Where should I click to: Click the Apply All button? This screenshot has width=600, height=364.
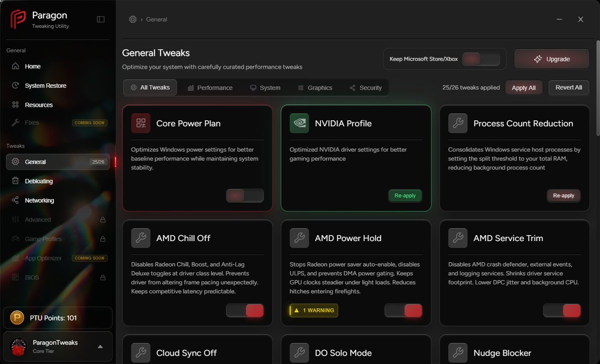click(523, 87)
